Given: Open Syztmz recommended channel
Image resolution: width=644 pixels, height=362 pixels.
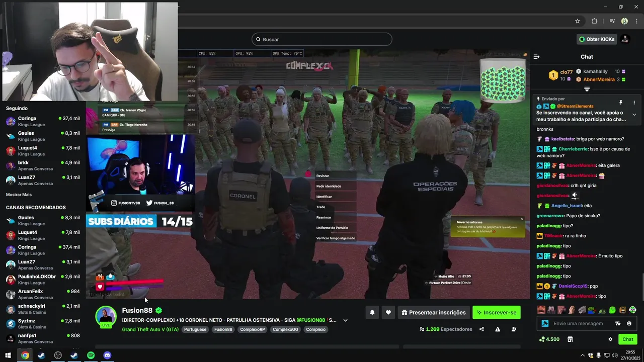Looking at the screenshot, I should coord(43,323).
